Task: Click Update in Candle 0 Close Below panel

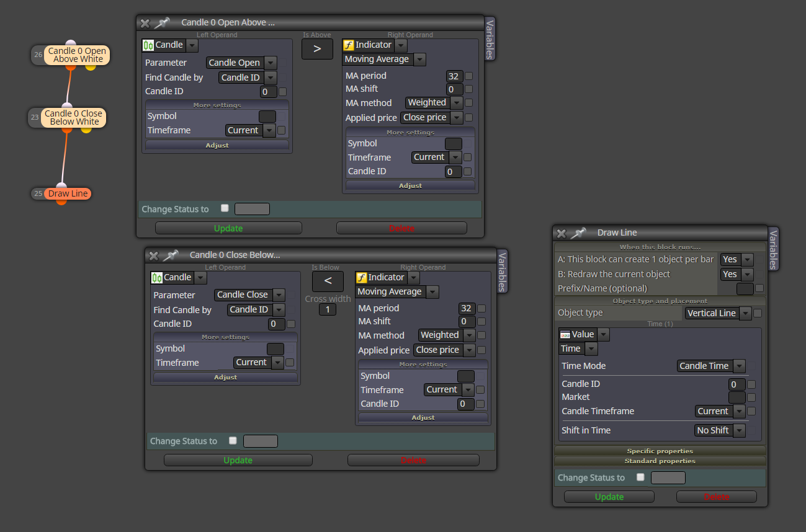Action: tap(238, 460)
